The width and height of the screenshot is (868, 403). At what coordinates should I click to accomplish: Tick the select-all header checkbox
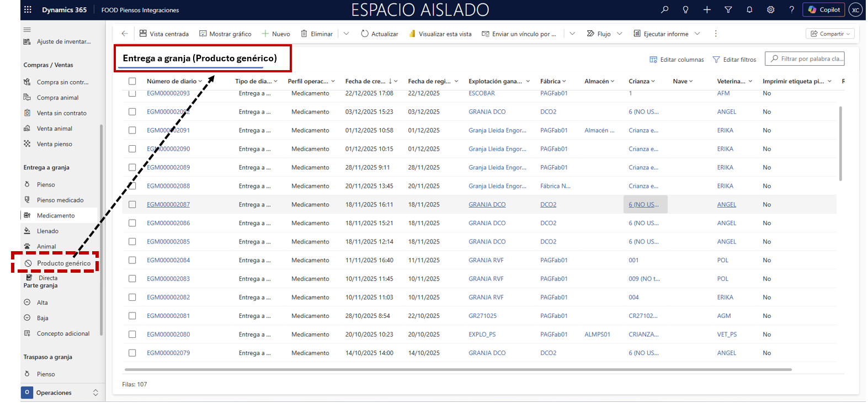[x=132, y=81]
